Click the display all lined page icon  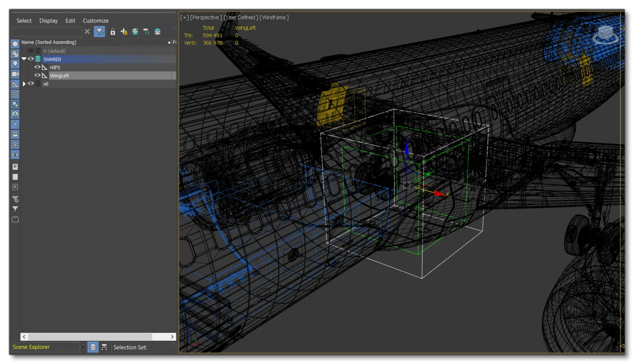[x=15, y=167]
